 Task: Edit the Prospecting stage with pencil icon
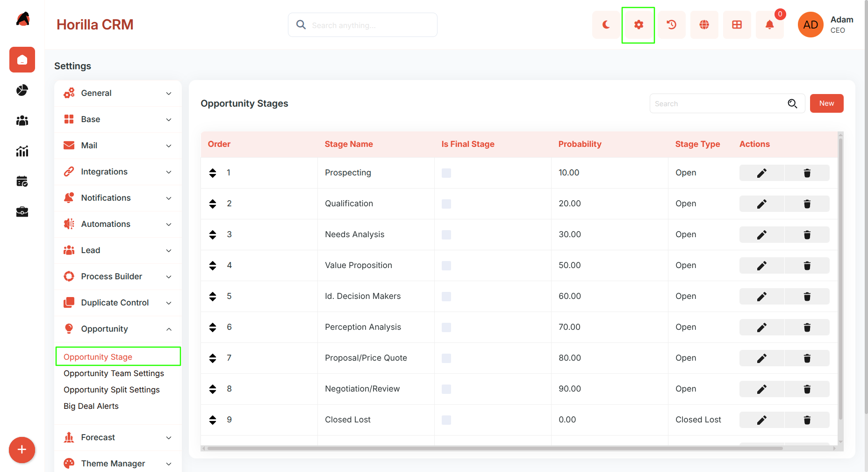[x=761, y=173]
